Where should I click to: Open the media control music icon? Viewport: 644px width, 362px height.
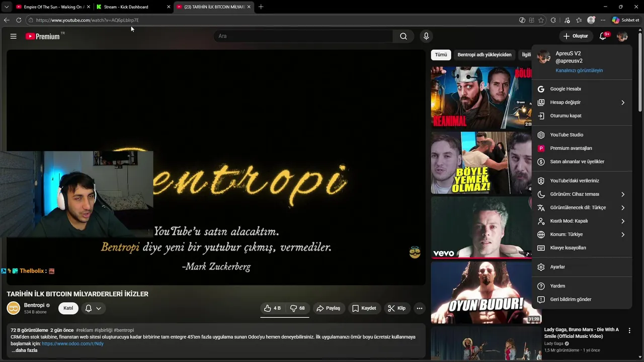coord(567,20)
